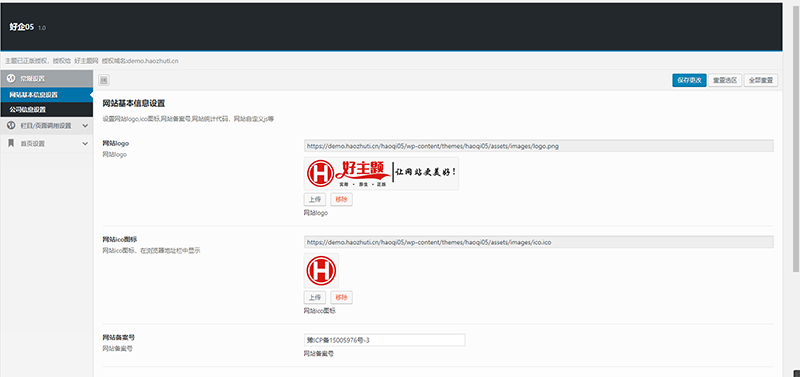
Task: Open 公司信息设置 in the sidebar
Action: click(x=46, y=109)
